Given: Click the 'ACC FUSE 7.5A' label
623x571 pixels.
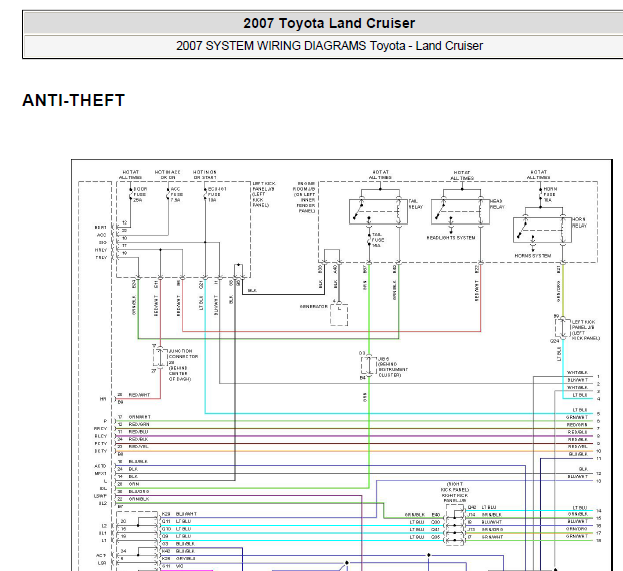Looking at the screenshot, I should coord(177,195).
